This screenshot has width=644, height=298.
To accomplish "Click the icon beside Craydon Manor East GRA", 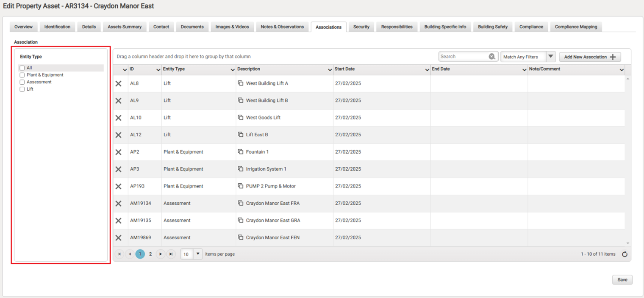I will click(x=241, y=220).
